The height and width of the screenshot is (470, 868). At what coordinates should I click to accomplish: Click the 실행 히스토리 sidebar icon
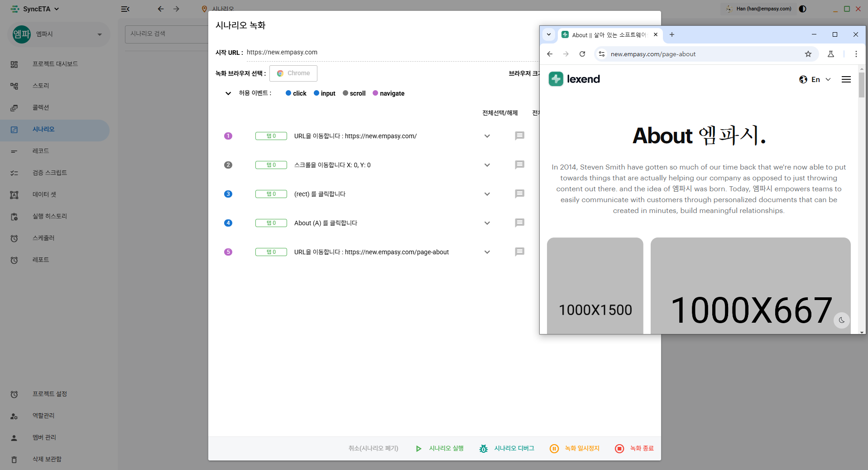14,217
